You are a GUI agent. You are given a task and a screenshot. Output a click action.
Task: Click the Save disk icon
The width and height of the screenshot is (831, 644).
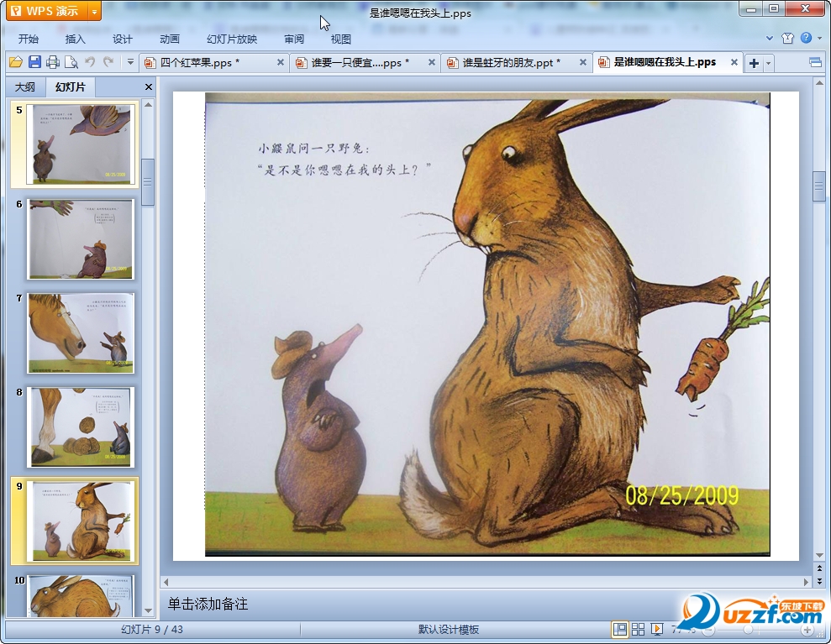click(34, 62)
